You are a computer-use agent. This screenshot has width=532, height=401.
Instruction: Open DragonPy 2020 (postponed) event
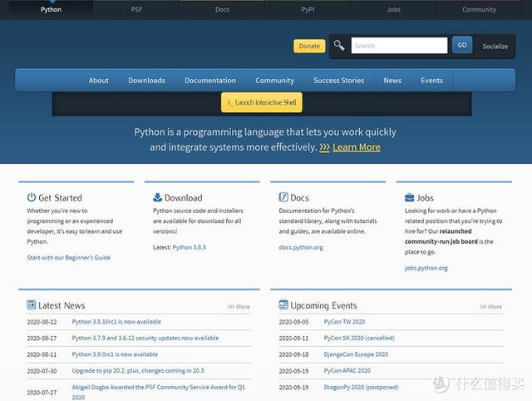361,387
